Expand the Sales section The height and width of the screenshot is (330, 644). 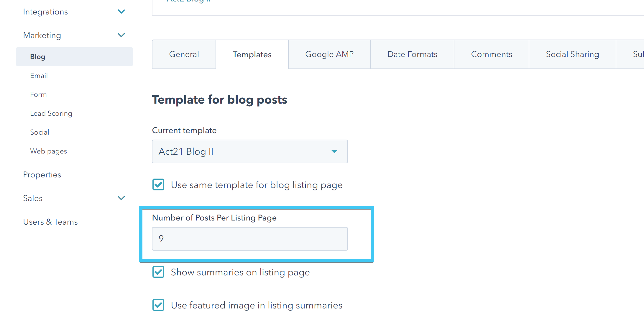pos(121,198)
